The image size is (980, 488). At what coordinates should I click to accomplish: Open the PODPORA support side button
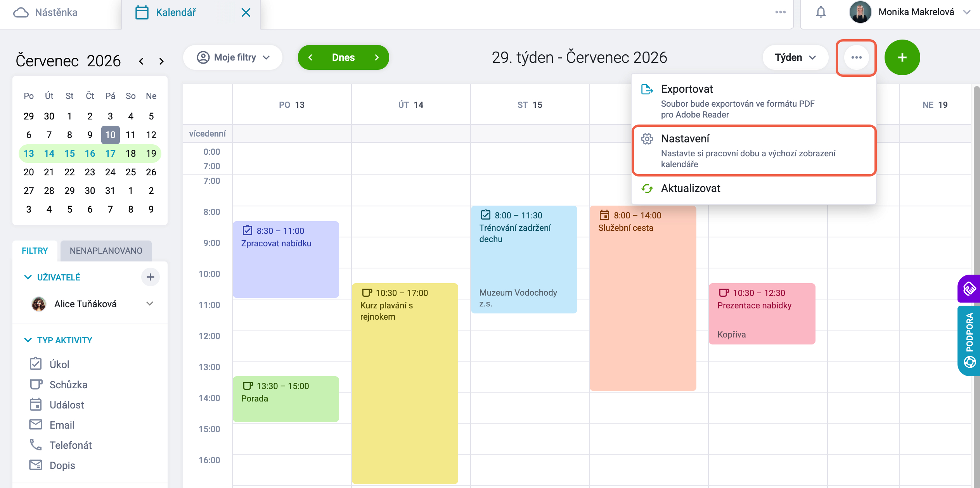[969, 341]
